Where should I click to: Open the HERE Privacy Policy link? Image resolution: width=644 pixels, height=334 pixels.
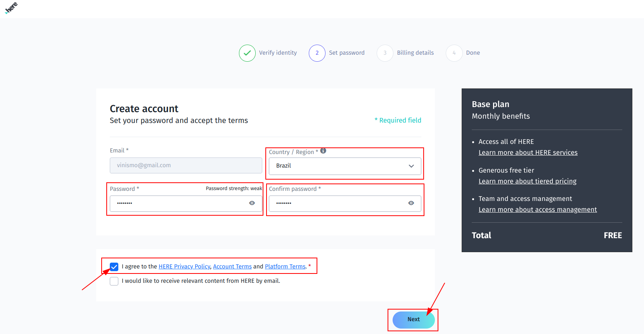click(x=184, y=267)
